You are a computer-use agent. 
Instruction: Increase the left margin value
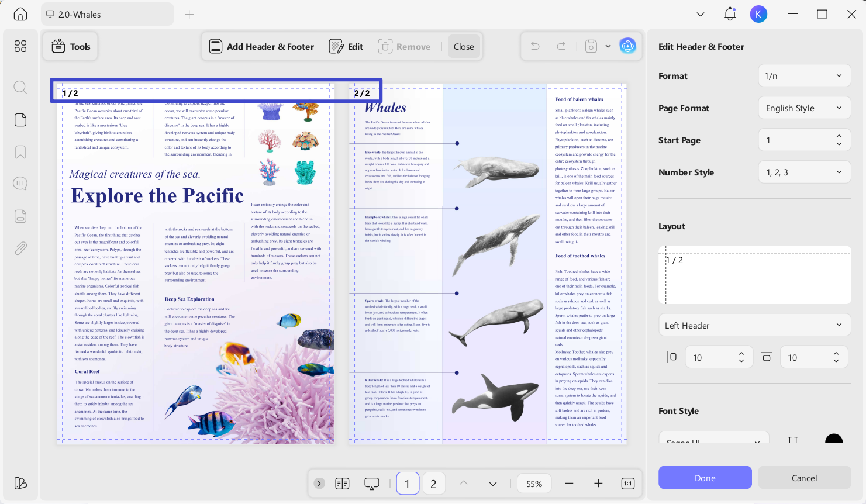pos(741,354)
